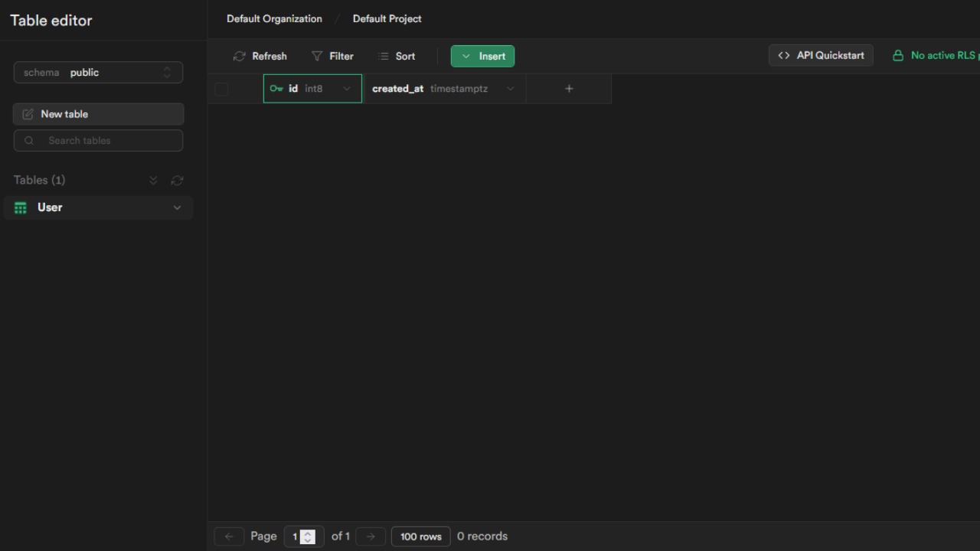Create a table with New table button

click(98, 114)
